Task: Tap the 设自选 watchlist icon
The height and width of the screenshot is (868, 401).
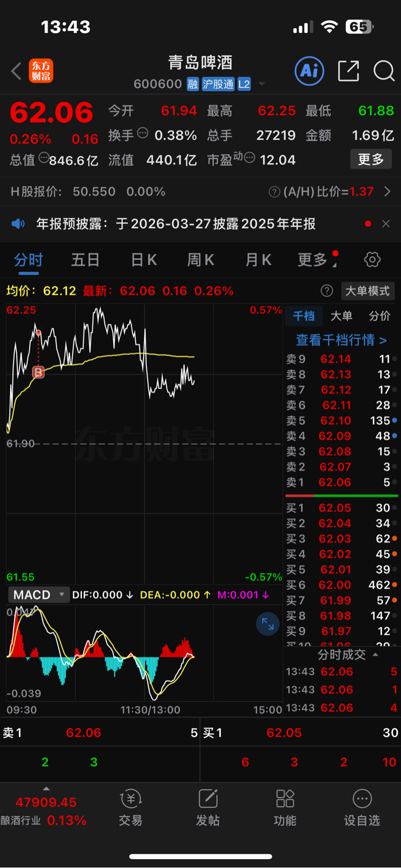Action: [x=362, y=807]
